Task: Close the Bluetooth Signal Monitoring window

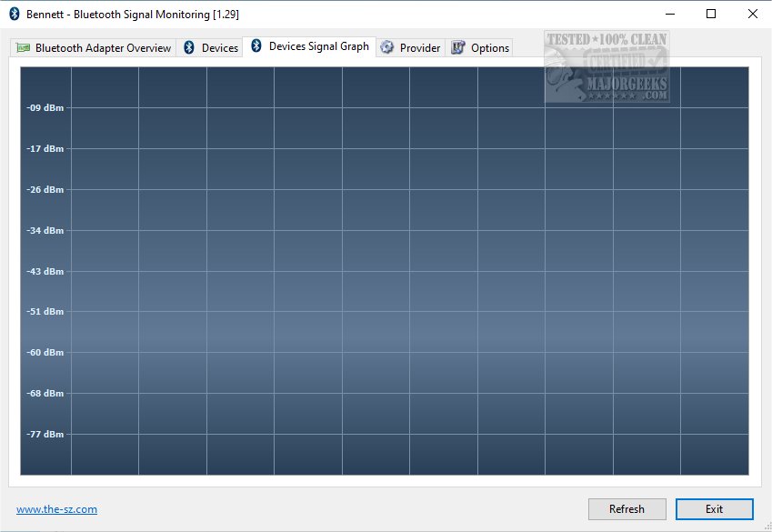Action: click(752, 14)
